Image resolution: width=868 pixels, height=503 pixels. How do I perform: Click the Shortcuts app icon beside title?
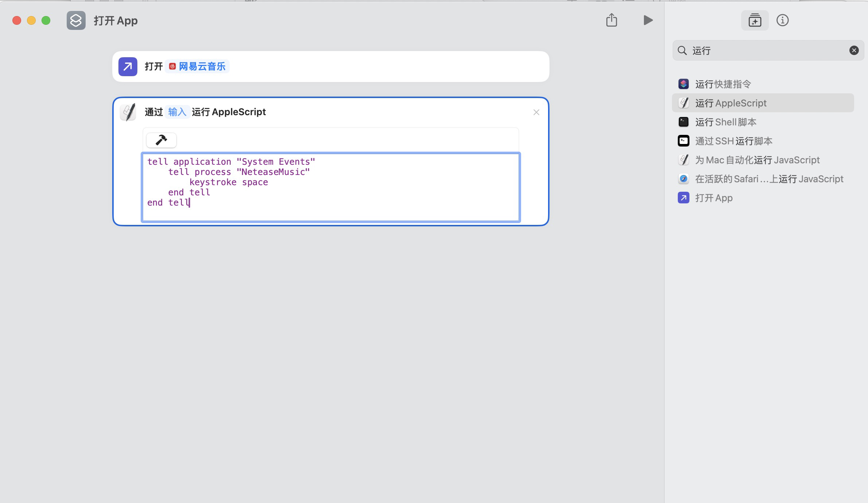(x=76, y=20)
